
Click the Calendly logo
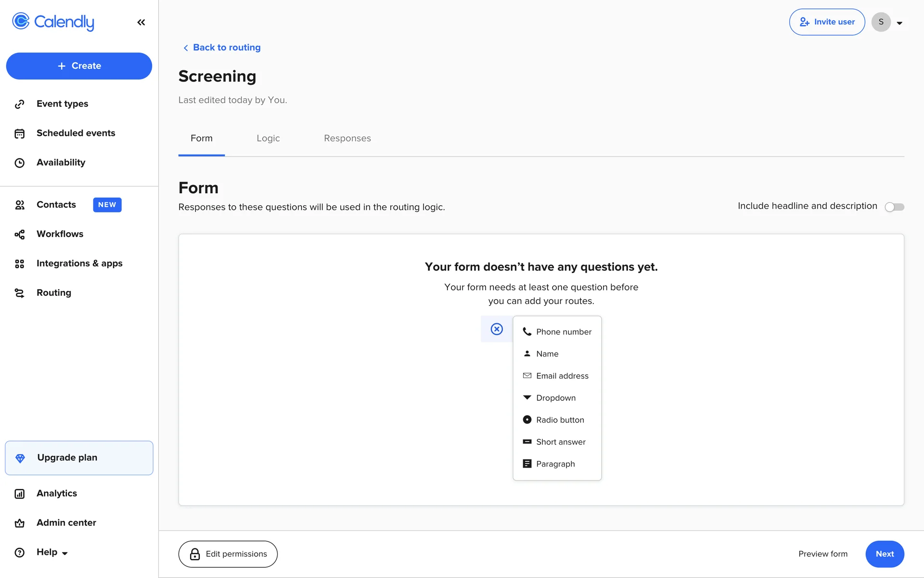(53, 22)
